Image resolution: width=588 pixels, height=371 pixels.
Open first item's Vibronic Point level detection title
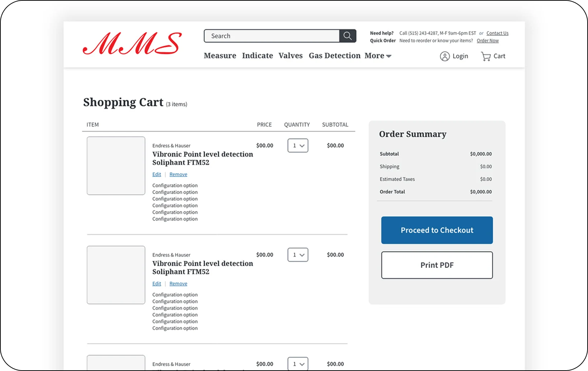coord(203,158)
